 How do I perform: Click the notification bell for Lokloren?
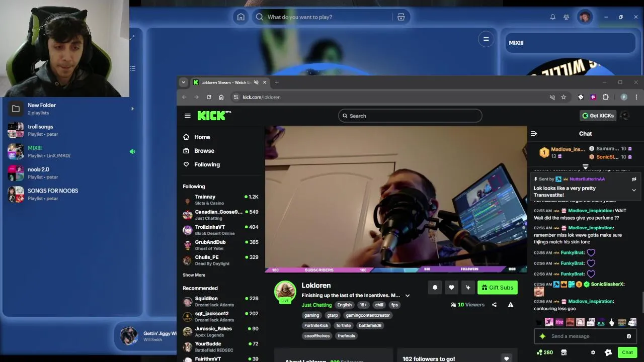435,288
